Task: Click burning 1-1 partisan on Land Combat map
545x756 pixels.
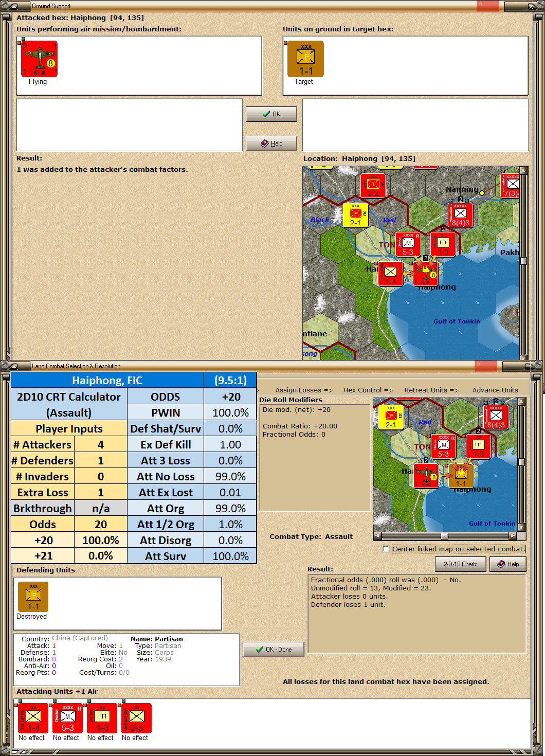Action: click(461, 476)
